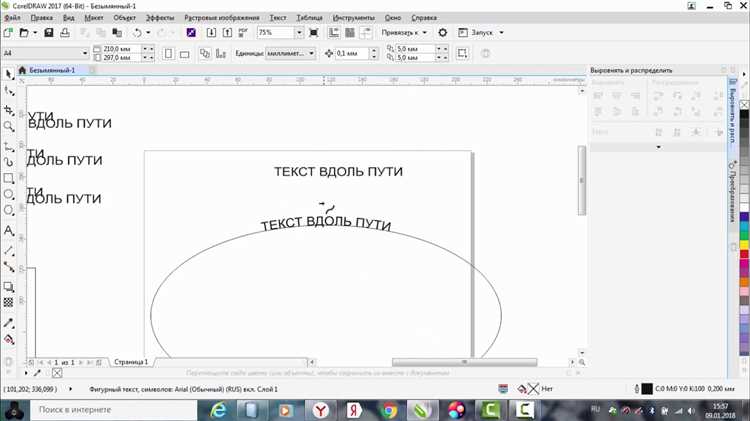Viewport: 750px width, 421px height.
Task: Save the document with floppy icon
Action: (49, 33)
